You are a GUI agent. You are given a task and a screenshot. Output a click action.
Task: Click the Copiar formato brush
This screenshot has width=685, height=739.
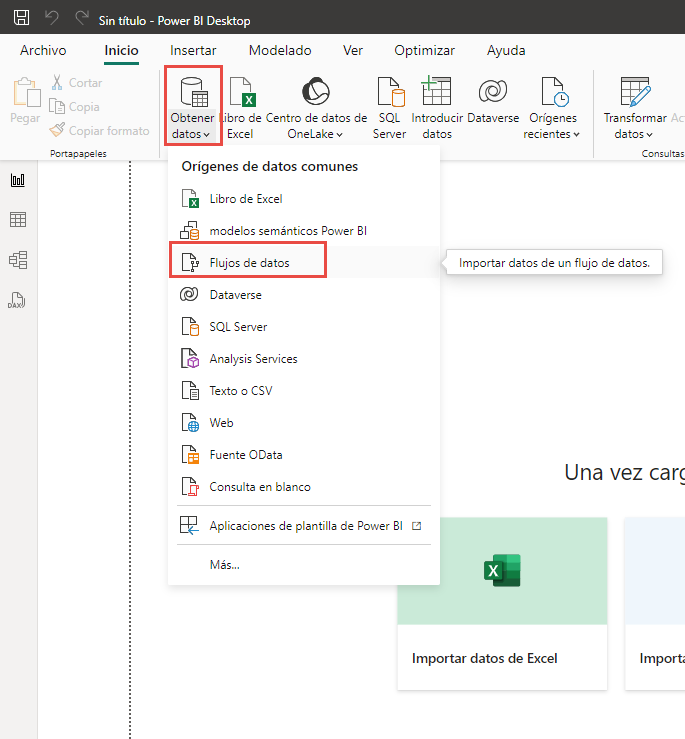click(99, 131)
